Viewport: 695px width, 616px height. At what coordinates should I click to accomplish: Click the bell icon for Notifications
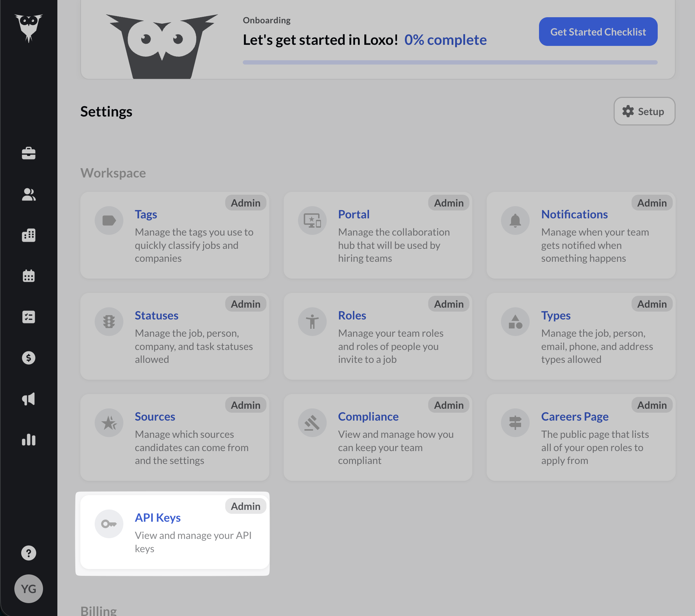click(x=515, y=221)
